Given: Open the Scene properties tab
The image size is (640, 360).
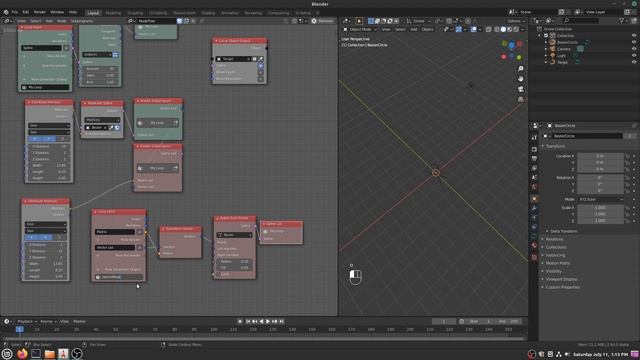Looking at the screenshot, I should click(534, 177).
